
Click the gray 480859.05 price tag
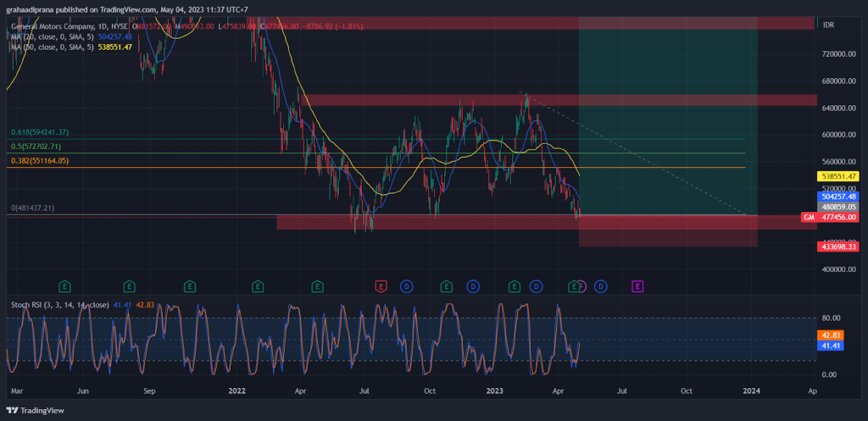[837, 207]
